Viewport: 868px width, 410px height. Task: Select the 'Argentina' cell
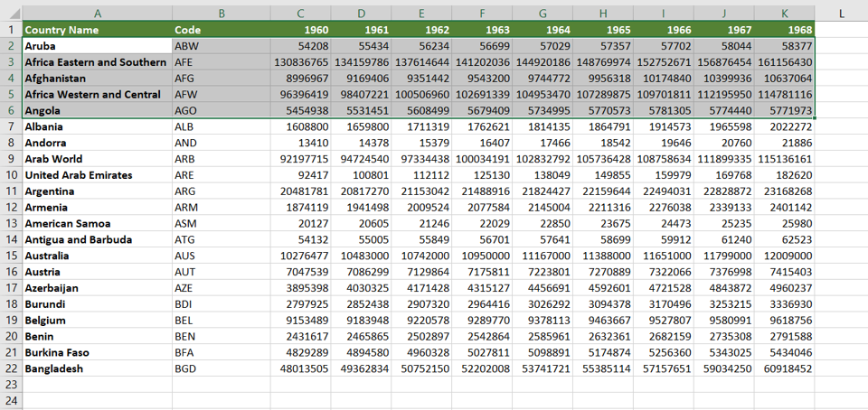(x=98, y=191)
